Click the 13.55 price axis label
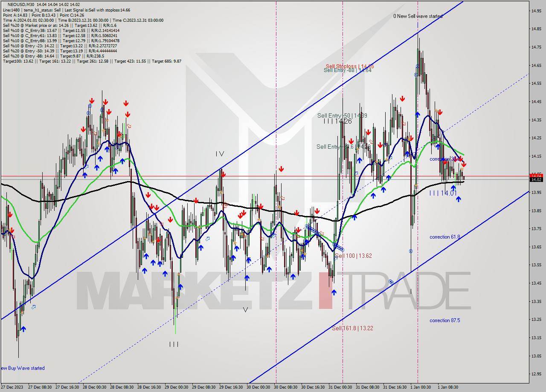 pyautogui.click(x=536, y=265)
